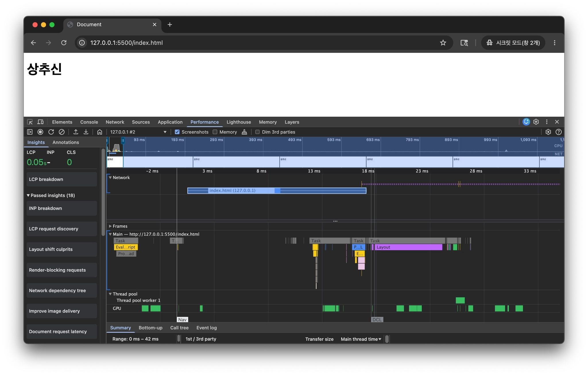588x375 pixels.
Task: Click the DCL timeline marker
Action: tap(377, 320)
